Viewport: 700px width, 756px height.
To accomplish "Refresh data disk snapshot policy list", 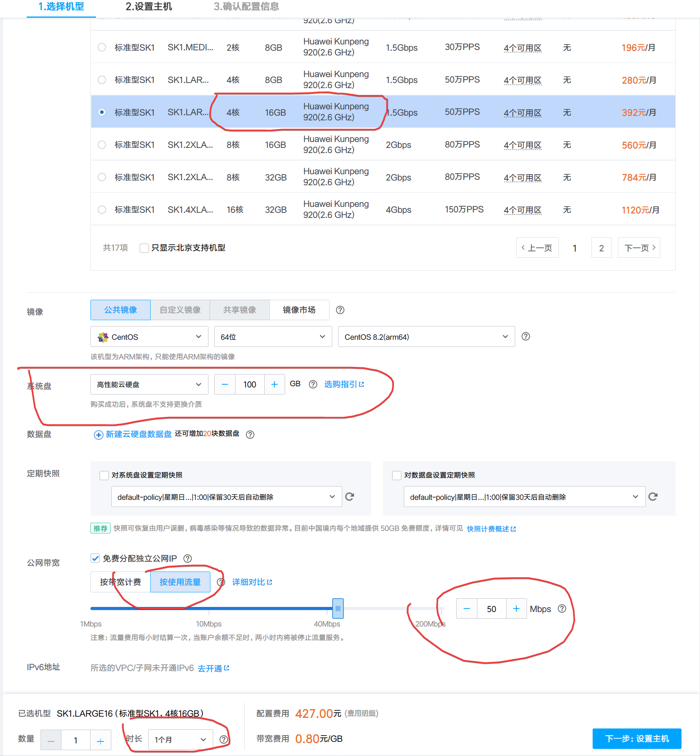I will pyautogui.click(x=653, y=496).
